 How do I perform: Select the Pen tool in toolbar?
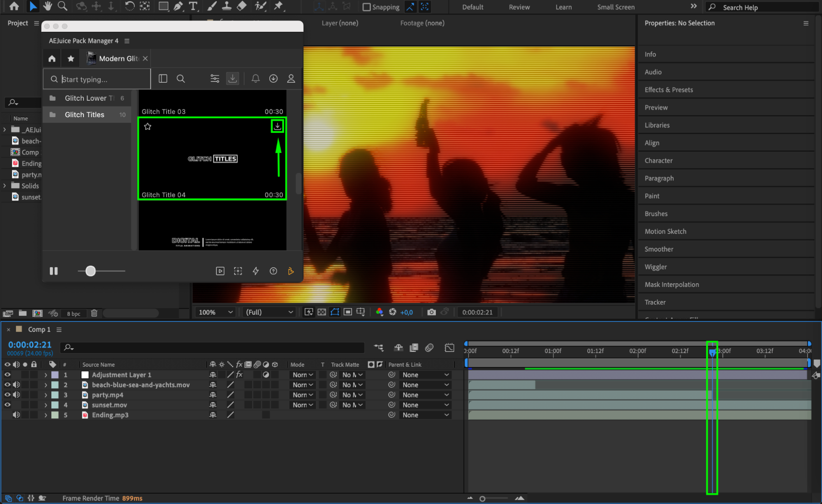[x=178, y=6]
